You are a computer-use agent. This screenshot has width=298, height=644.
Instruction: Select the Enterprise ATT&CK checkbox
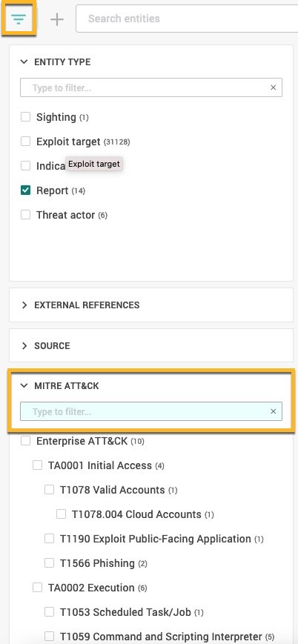[x=25, y=441]
